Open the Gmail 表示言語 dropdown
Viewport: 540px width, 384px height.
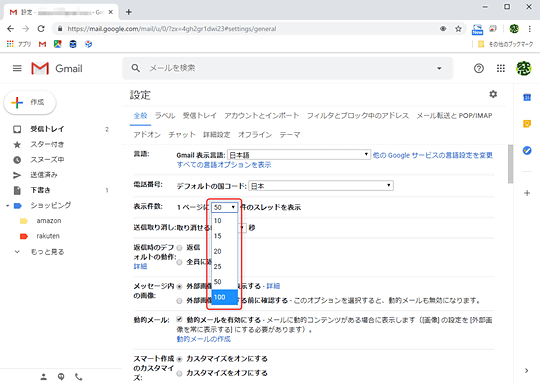299,155
